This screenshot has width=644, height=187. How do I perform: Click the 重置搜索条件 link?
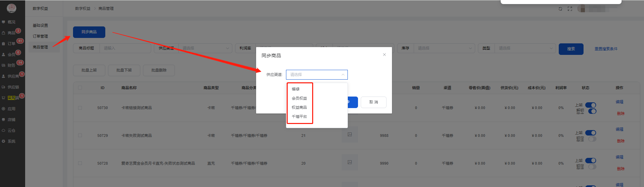click(606, 49)
